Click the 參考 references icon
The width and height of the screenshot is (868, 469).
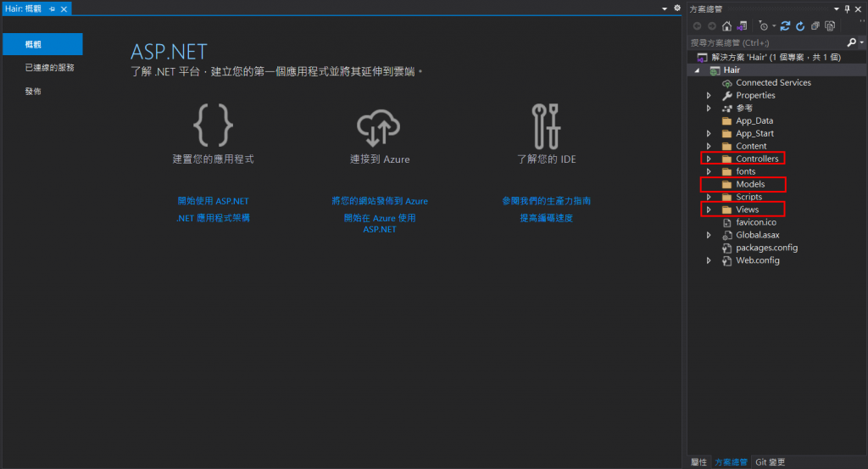click(727, 108)
